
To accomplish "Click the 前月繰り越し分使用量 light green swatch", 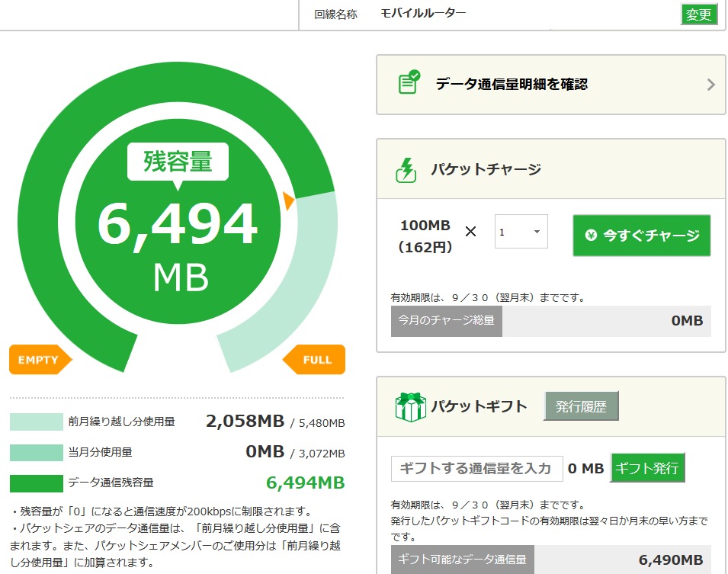I will tap(36, 422).
